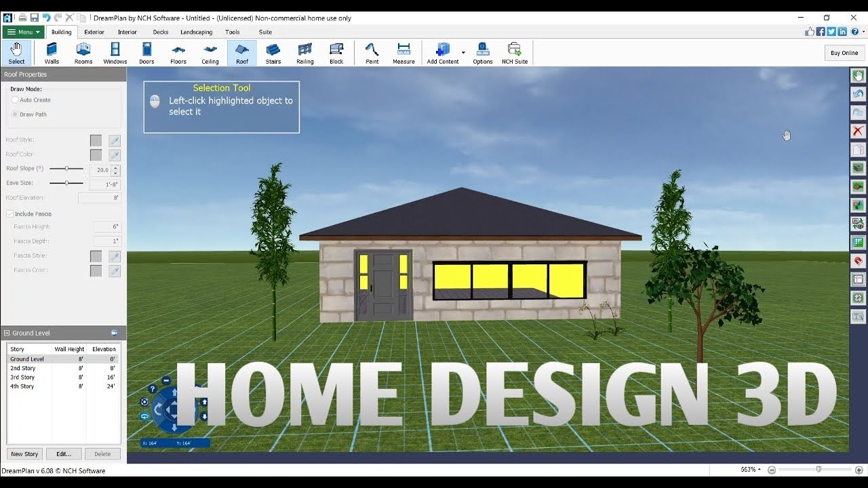
Task: Click the Roof Slope slider
Action: pyautogui.click(x=66, y=168)
